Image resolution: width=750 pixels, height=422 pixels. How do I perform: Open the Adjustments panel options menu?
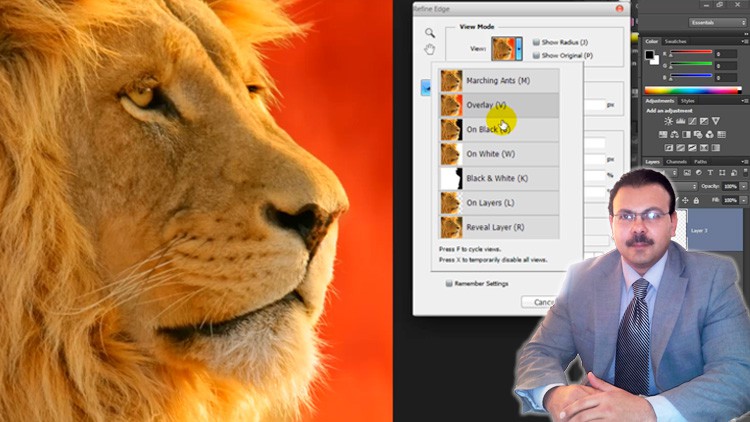[745, 101]
